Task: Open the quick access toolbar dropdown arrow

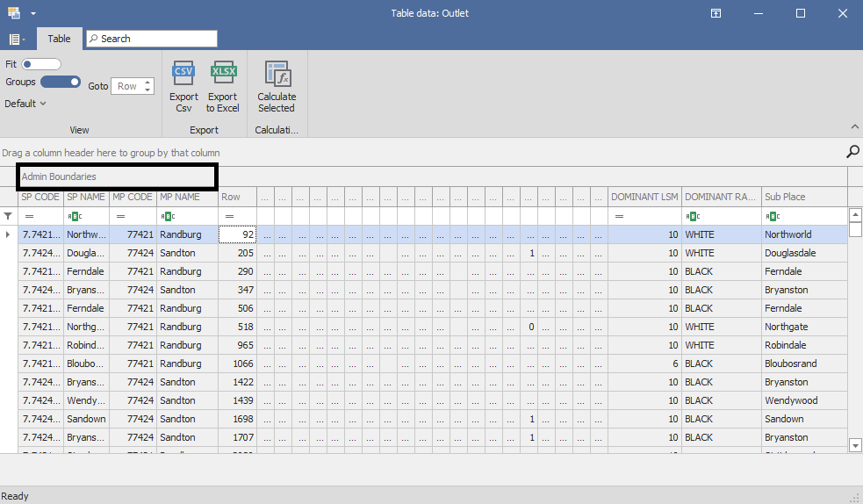Action: 33,13
